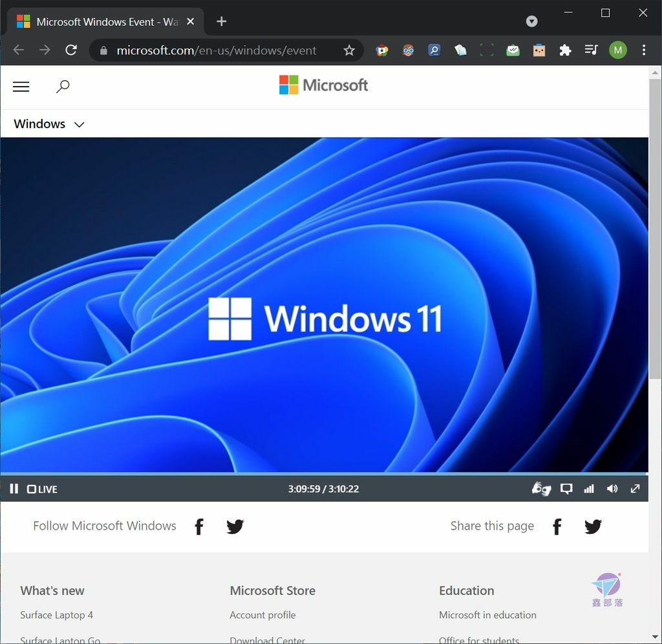
Task: Go back in browser history
Action: pos(19,50)
